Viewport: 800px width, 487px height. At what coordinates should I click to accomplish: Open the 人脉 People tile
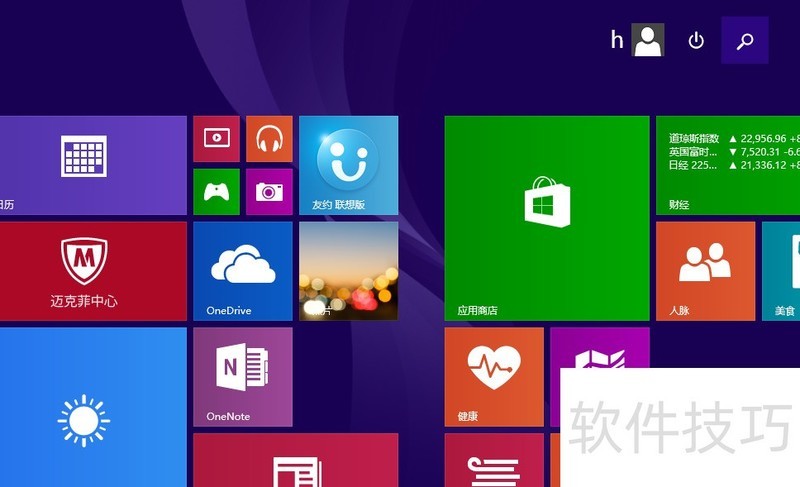point(706,271)
